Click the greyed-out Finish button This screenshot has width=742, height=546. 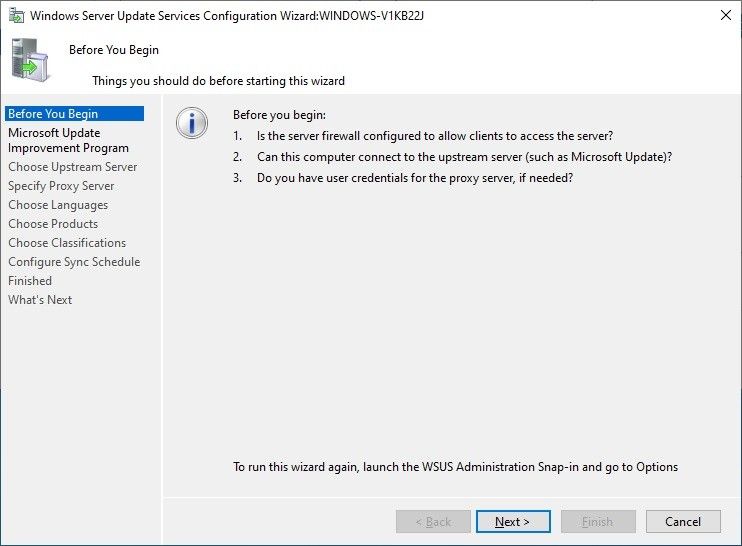coord(598,521)
